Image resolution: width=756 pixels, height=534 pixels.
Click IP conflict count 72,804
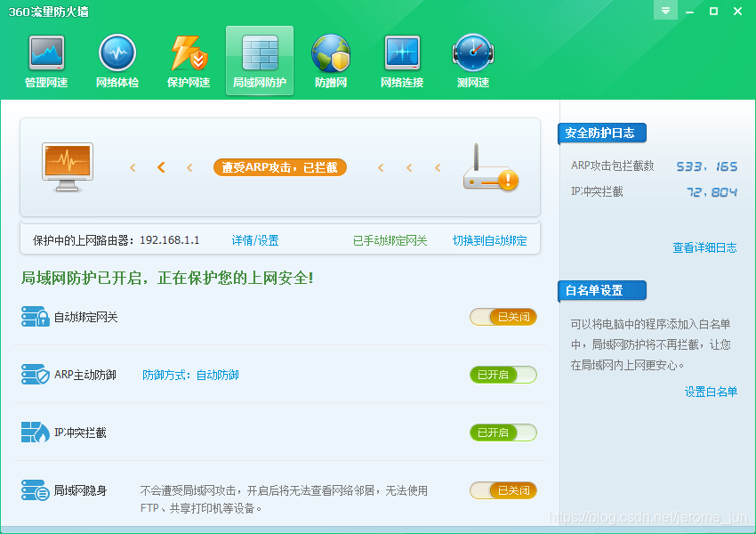pyautogui.click(x=712, y=192)
